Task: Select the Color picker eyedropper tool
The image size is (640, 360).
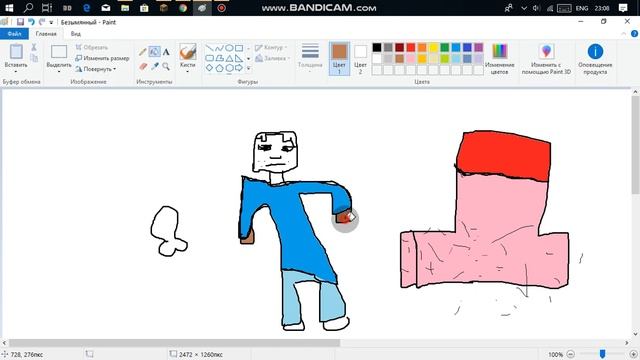Action: click(154, 66)
